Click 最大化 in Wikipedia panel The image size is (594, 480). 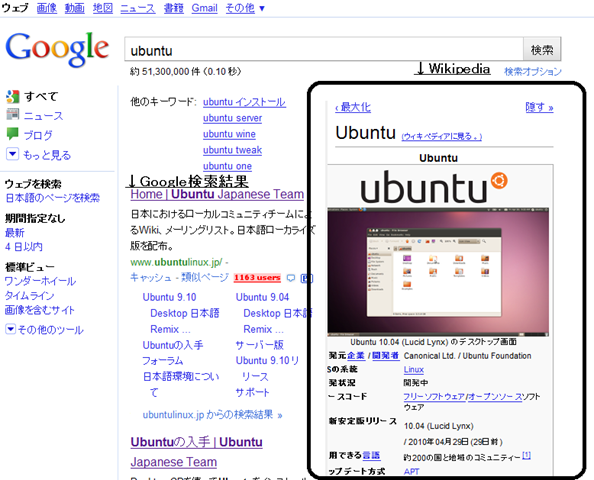point(353,107)
